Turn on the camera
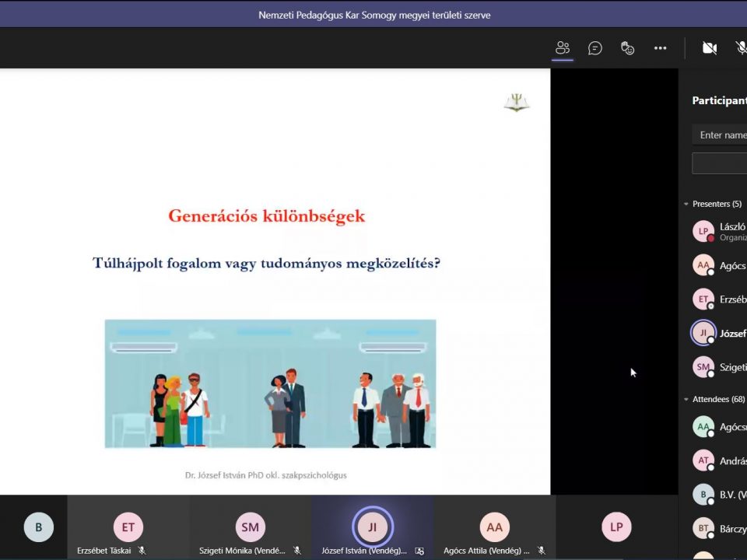This screenshot has height=560, width=747. [x=710, y=48]
